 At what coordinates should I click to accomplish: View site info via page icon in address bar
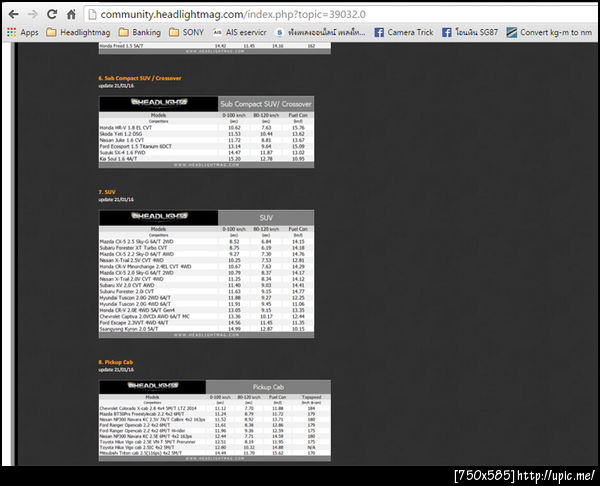[x=92, y=15]
